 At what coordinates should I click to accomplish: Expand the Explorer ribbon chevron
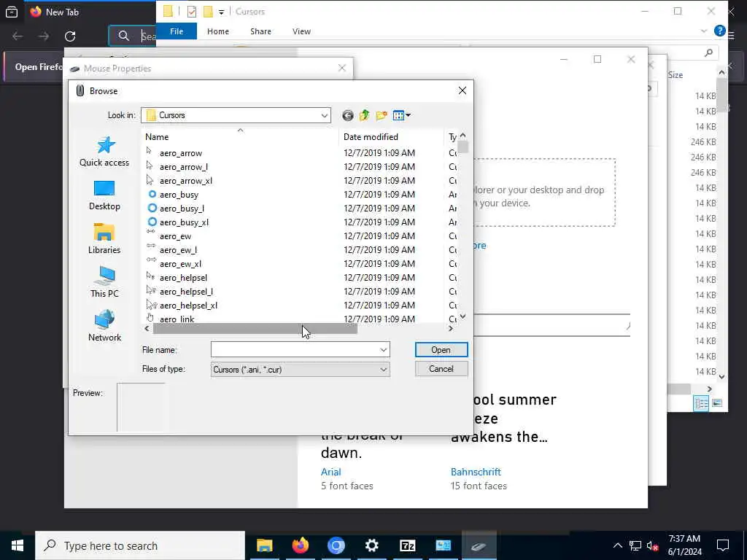click(x=704, y=31)
